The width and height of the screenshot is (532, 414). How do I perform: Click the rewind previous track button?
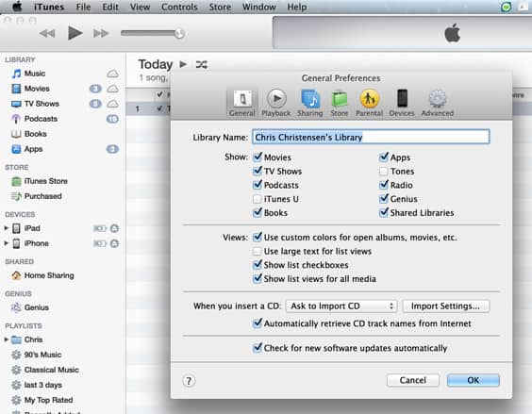pyautogui.click(x=47, y=33)
